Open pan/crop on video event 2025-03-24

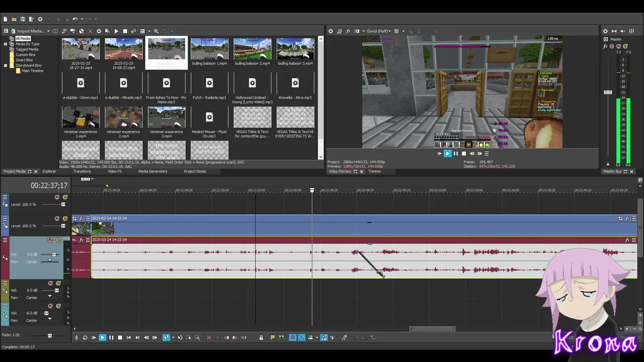620,218
